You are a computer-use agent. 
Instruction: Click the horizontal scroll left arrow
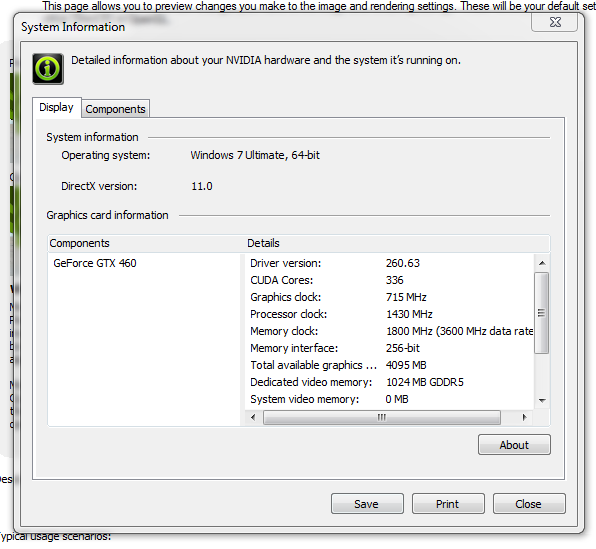click(253, 417)
